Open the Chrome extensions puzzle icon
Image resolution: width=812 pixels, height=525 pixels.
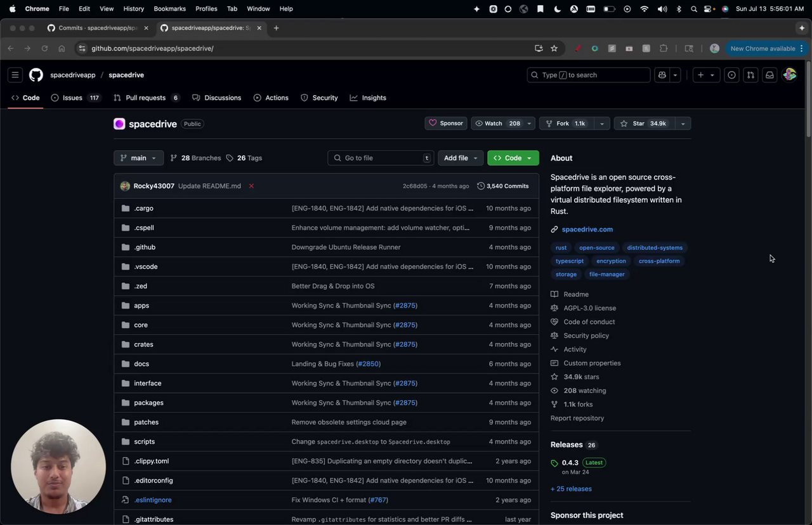point(664,48)
